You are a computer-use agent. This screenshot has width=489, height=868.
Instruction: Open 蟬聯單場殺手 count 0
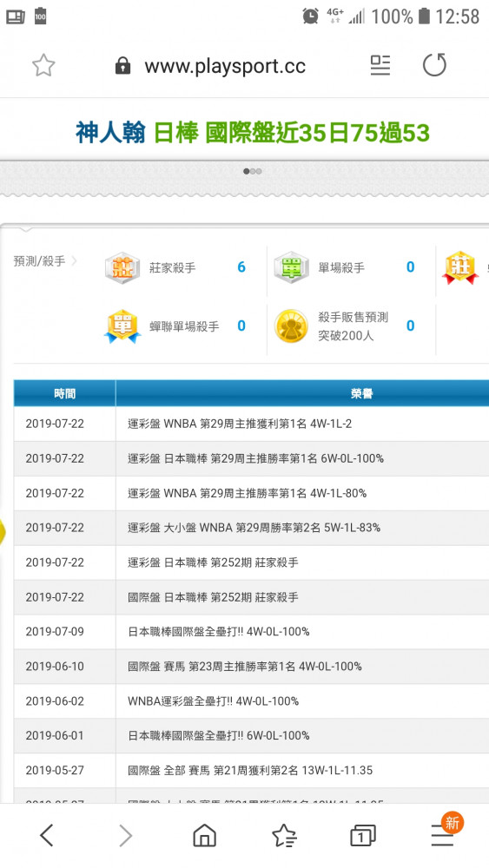[241, 325]
